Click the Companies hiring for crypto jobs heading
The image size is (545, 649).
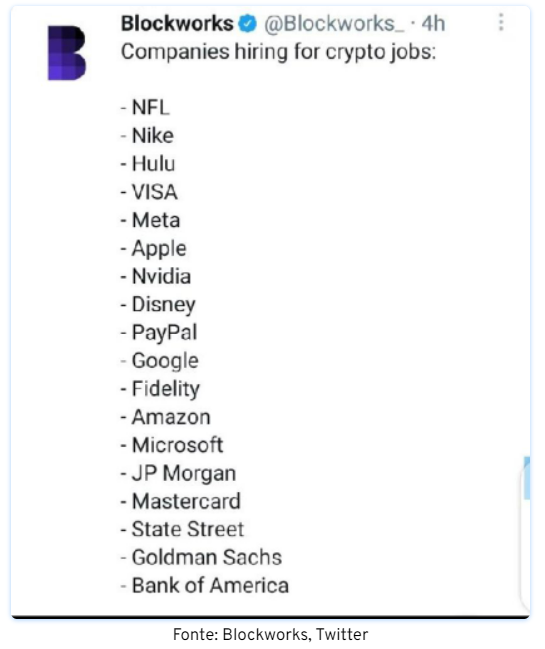pyautogui.click(x=279, y=53)
